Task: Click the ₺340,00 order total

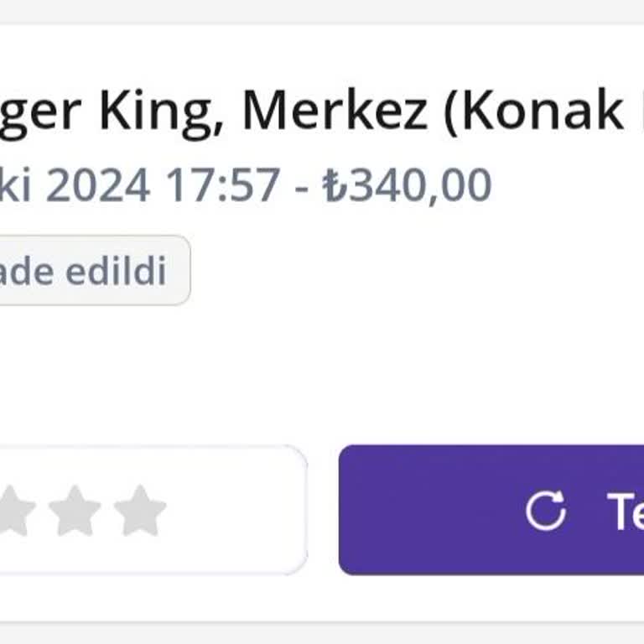Action: 408,185
